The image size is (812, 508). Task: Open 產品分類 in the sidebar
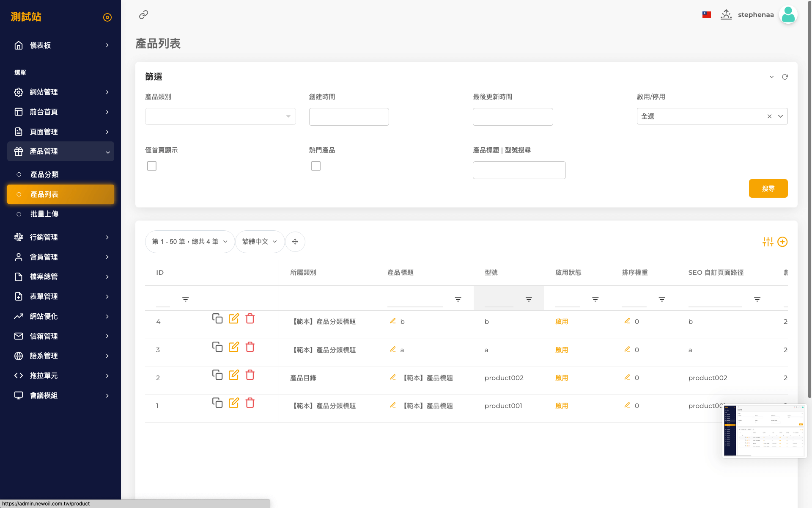[44, 174]
